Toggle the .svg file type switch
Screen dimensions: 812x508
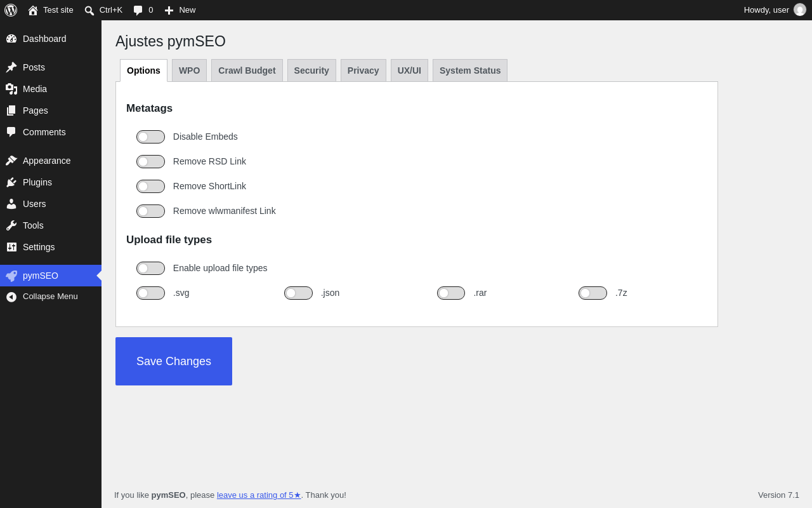point(150,293)
